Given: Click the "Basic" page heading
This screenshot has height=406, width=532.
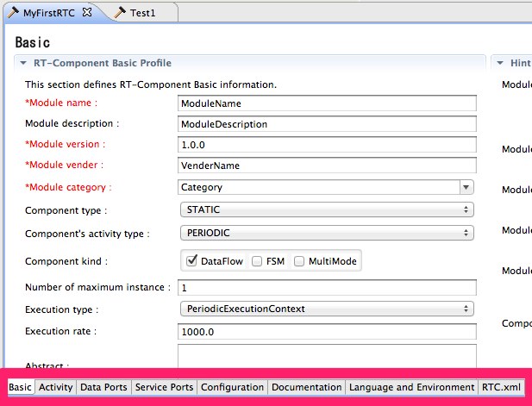Looking at the screenshot, I should tap(33, 43).
